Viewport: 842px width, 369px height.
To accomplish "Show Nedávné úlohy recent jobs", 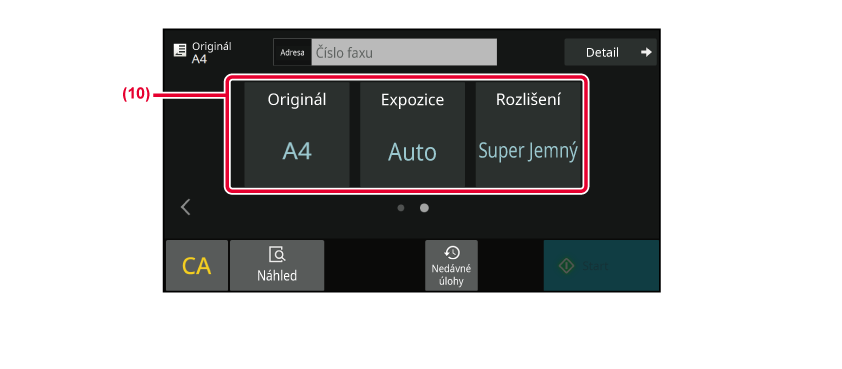I will click(x=452, y=265).
